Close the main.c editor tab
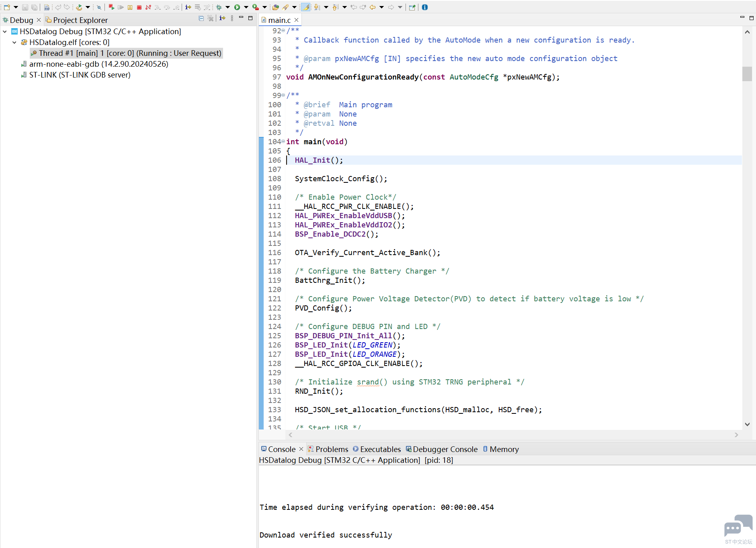The width and height of the screenshot is (756, 548). 297,20
